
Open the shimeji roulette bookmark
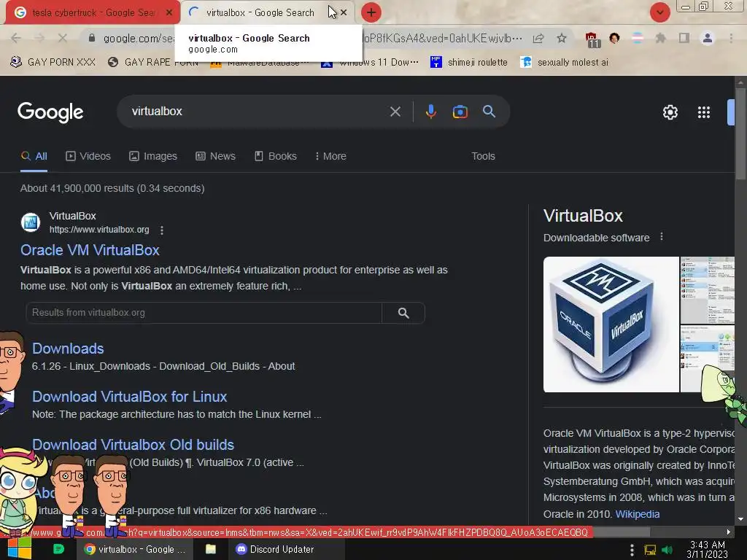469,62
